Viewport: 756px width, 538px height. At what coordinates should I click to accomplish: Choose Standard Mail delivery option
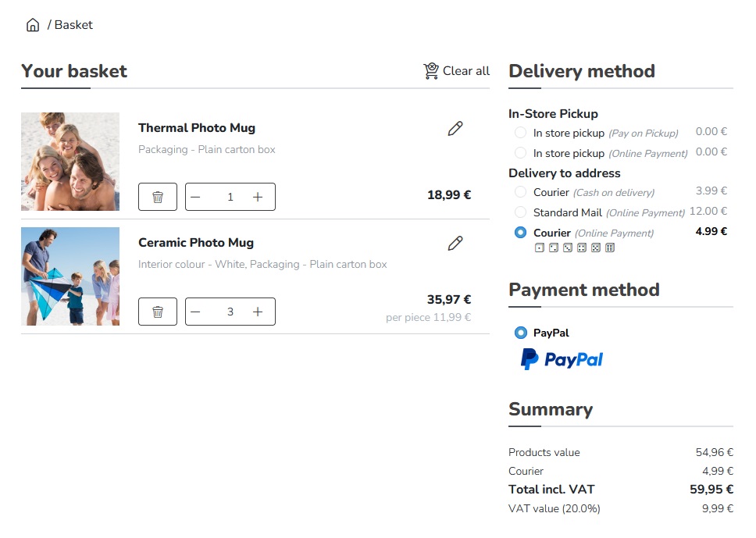521,212
